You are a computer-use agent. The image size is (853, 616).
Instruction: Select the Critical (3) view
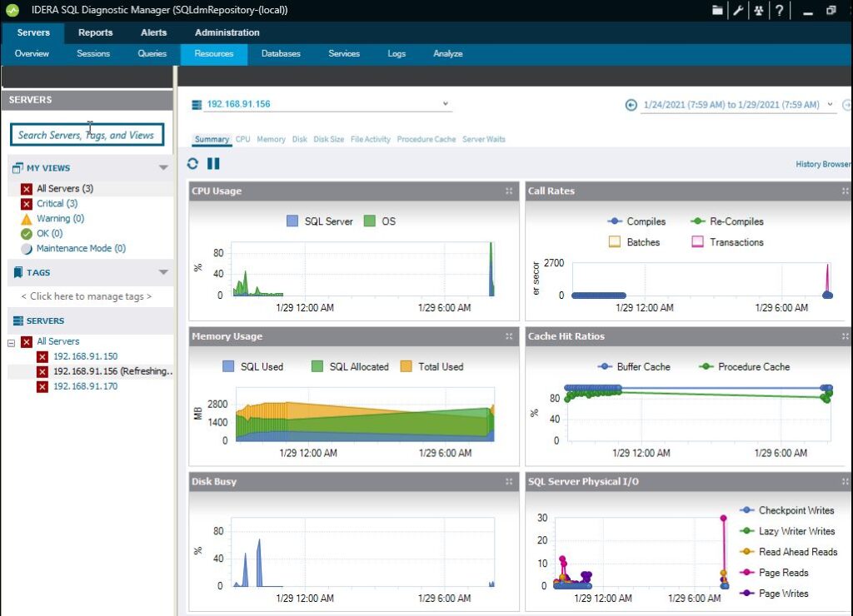pos(57,203)
